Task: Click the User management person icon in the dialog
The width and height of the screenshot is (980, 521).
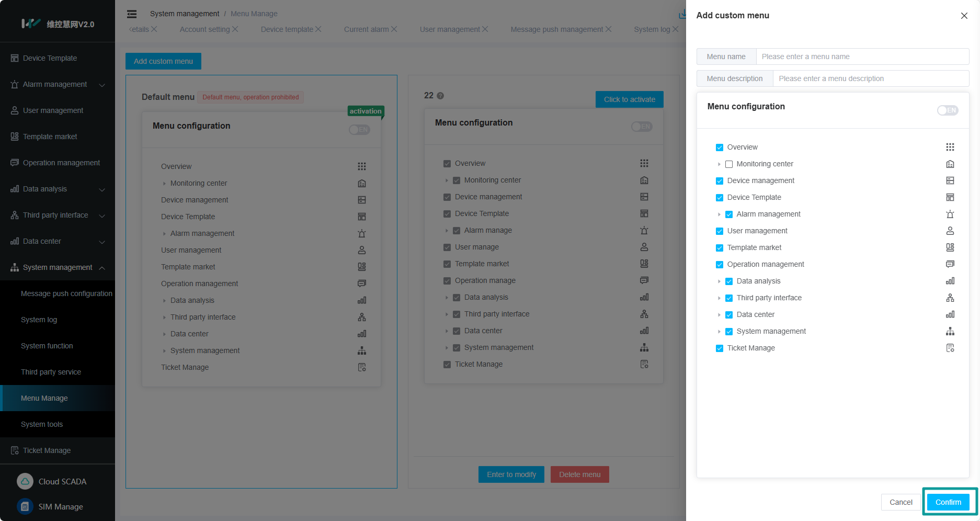Action: [x=950, y=231]
